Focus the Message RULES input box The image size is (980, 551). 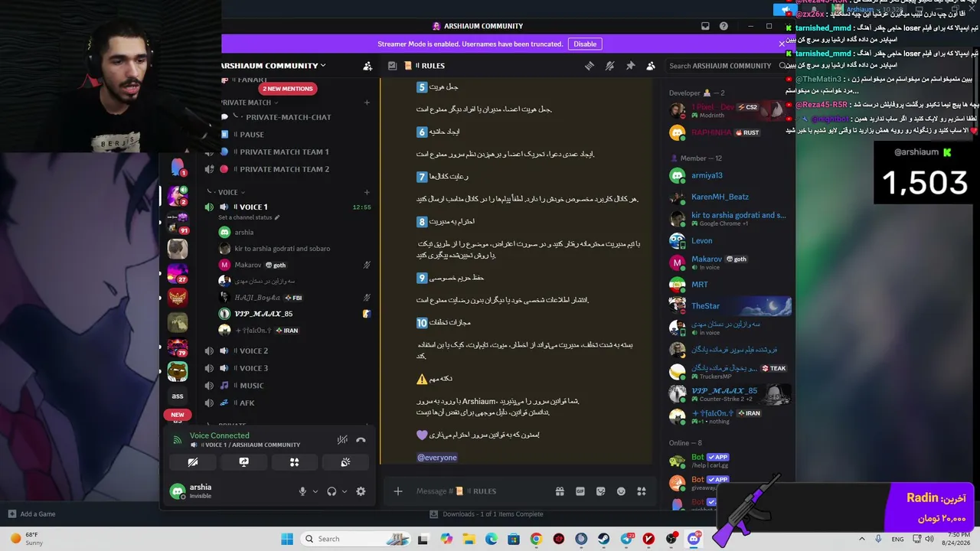tap(482, 491)
